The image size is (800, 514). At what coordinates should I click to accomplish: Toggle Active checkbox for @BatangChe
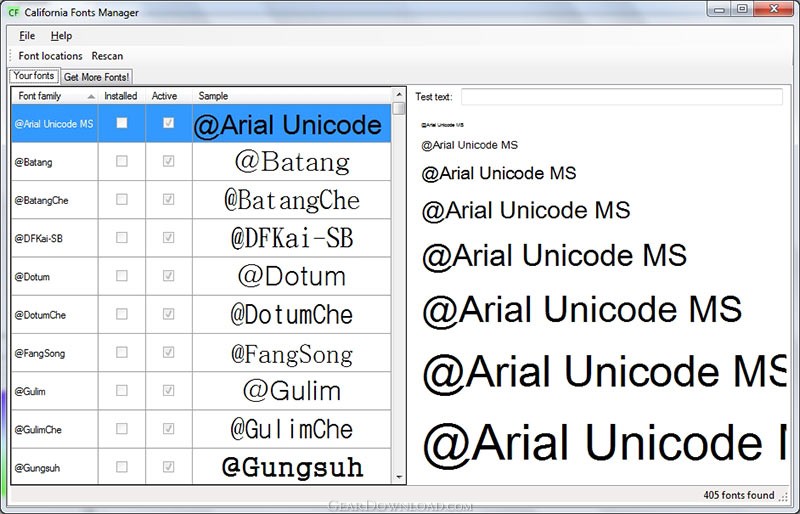[x=168, y=200]
